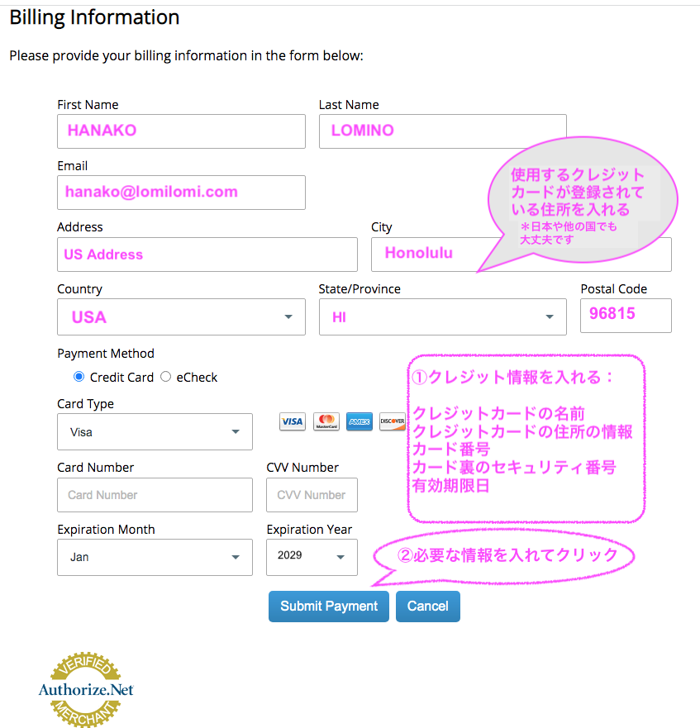Image resolution: width=700 pixels, height=728 pixels.
Task: Click into the Address input field
Action: coord(207,255)
